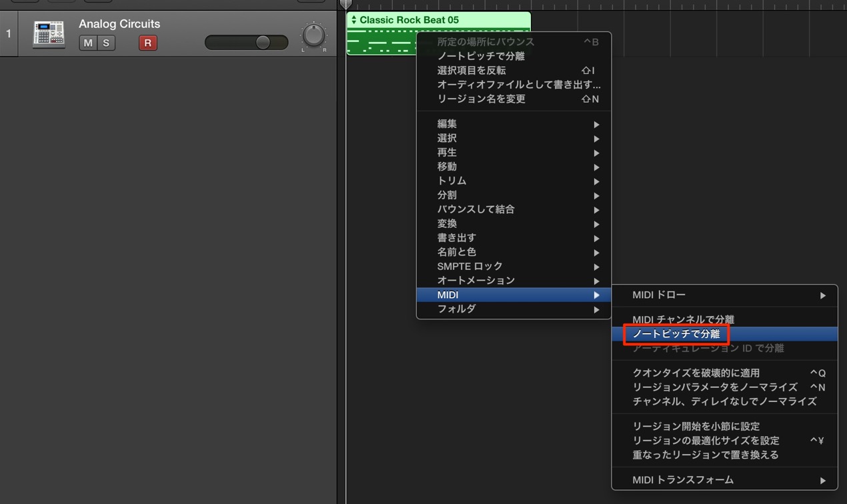Solo the Analog Circuits track

click(x=106, y=43)
